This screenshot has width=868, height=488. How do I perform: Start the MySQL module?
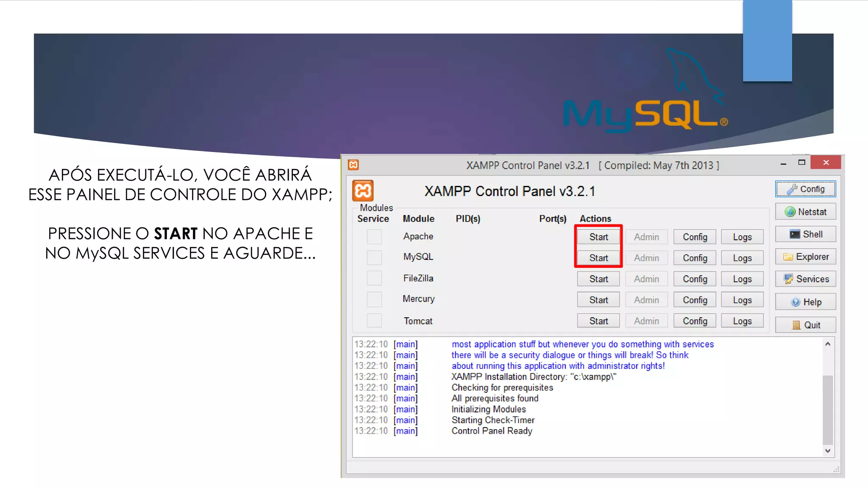pyautogui.click(x=598, y=258)
